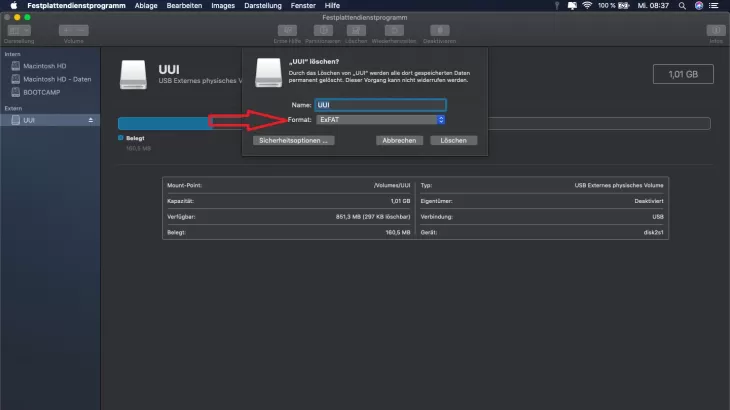Click the Volume add/remove toolbar control

74,31
